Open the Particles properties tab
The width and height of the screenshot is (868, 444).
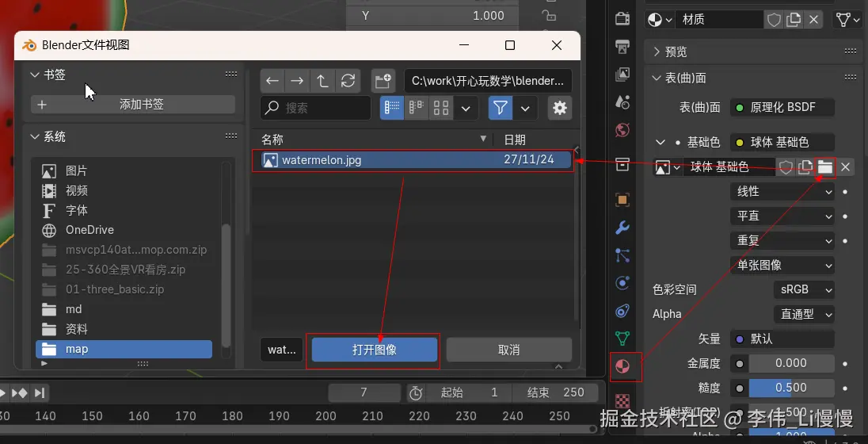point(622,255)
